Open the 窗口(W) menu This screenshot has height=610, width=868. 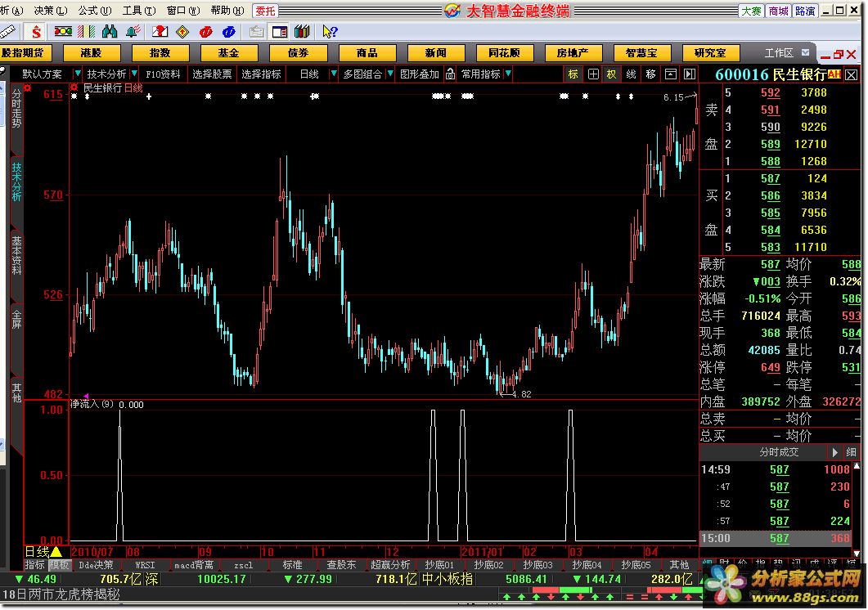[x=183, y=11]
